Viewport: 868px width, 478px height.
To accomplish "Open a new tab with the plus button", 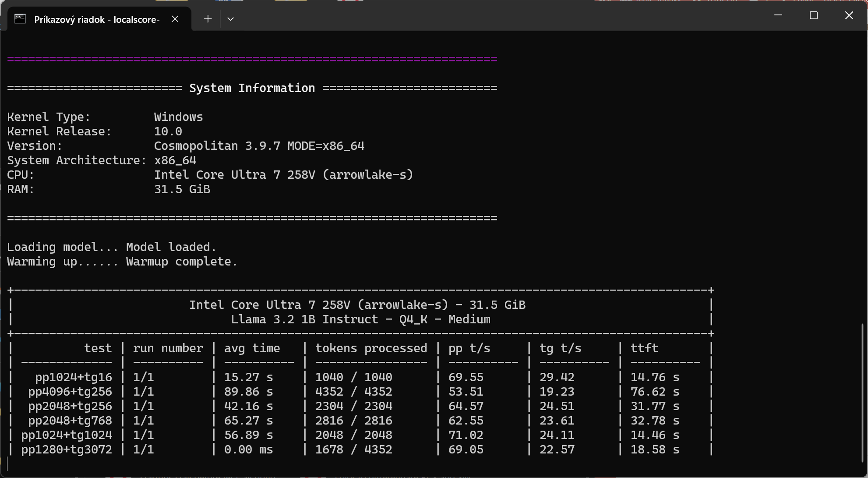I will [208, 19].
